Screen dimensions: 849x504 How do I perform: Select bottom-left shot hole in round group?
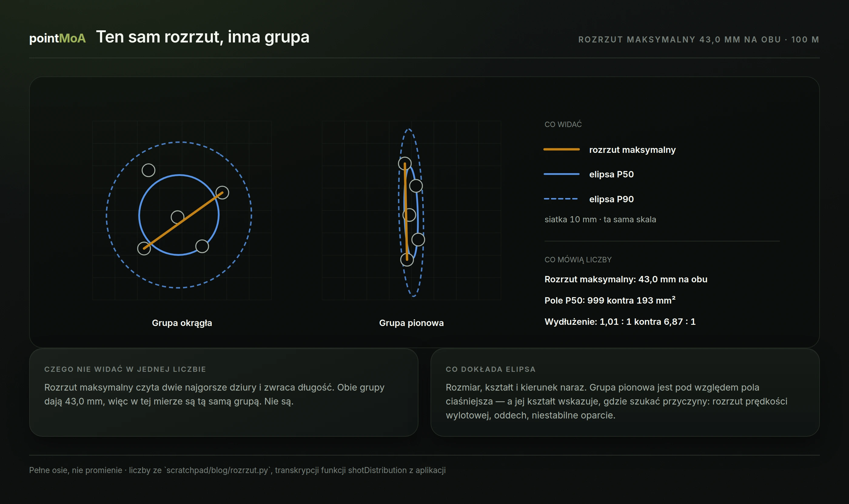point(144,249)
